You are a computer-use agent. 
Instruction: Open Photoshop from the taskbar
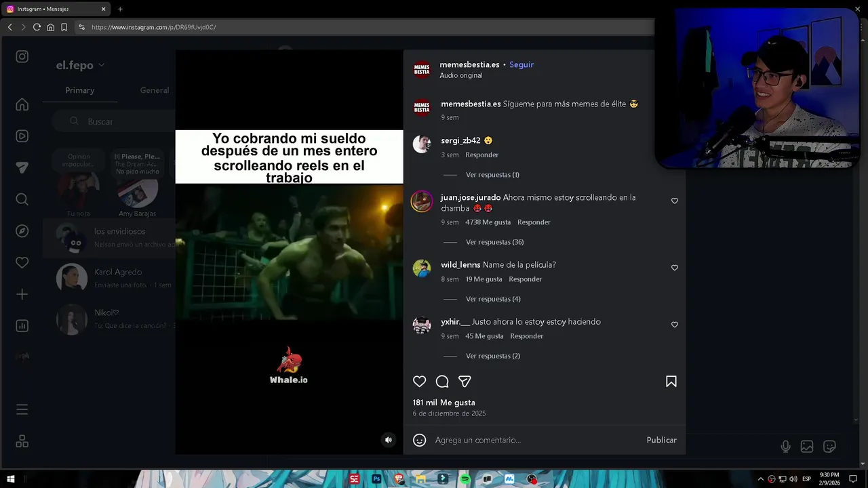point(376,479)
